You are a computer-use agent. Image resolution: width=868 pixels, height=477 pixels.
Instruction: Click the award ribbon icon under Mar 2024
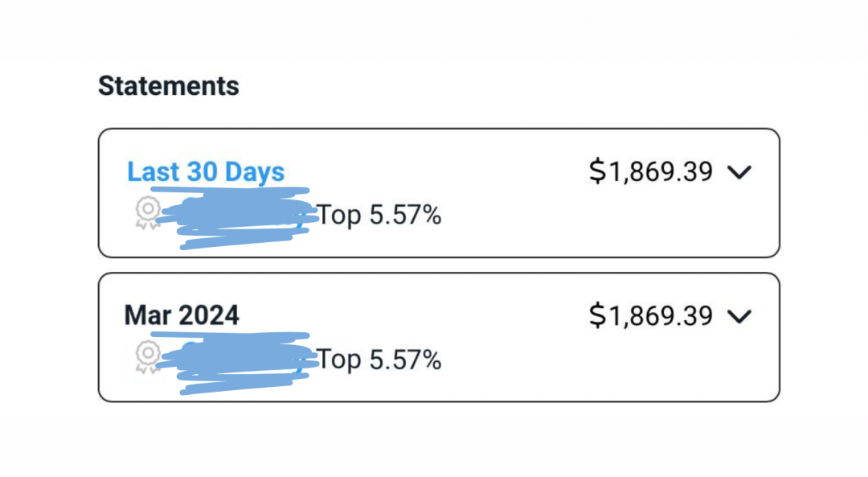[148, 357]
